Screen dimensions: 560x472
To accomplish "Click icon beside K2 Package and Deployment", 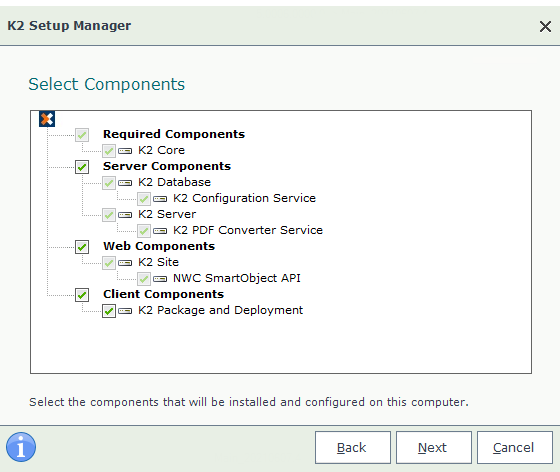I will click(x=125, y=311).
